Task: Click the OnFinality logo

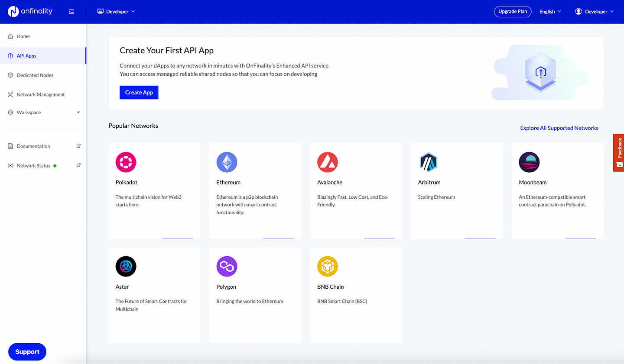Action: coord(30,11)
